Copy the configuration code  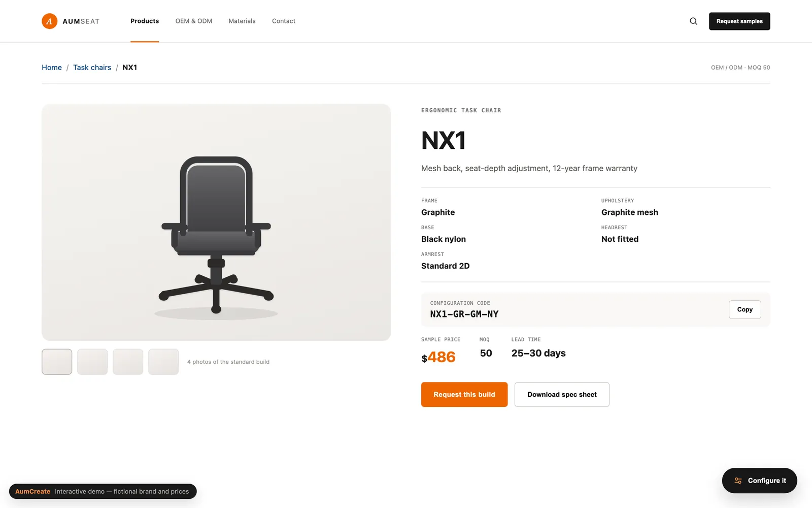[745, 309]
